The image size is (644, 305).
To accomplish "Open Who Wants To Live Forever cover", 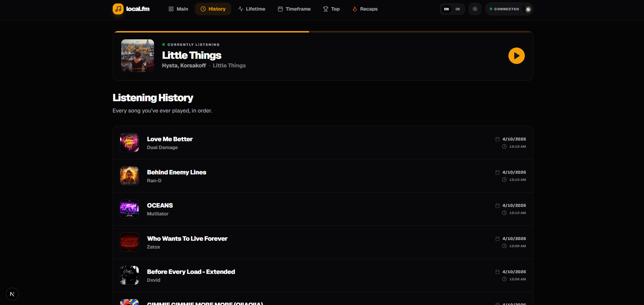I will tap(129, 242).
